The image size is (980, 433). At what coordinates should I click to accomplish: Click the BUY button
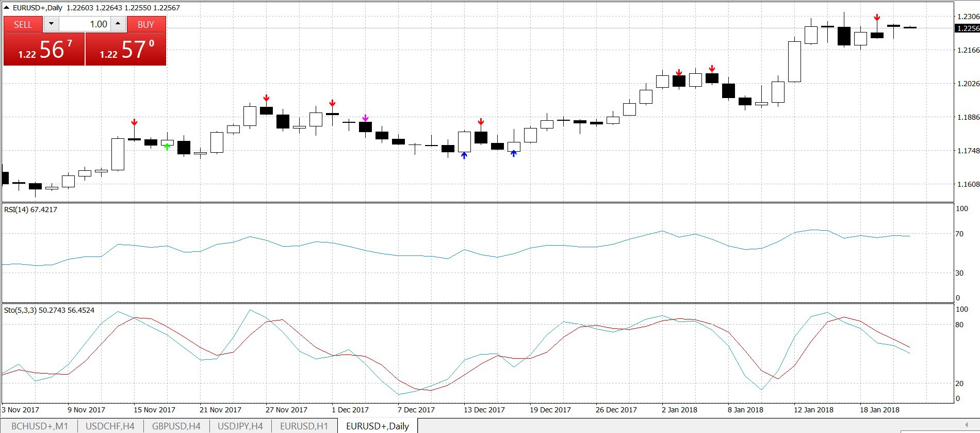(x=145, y=25)
